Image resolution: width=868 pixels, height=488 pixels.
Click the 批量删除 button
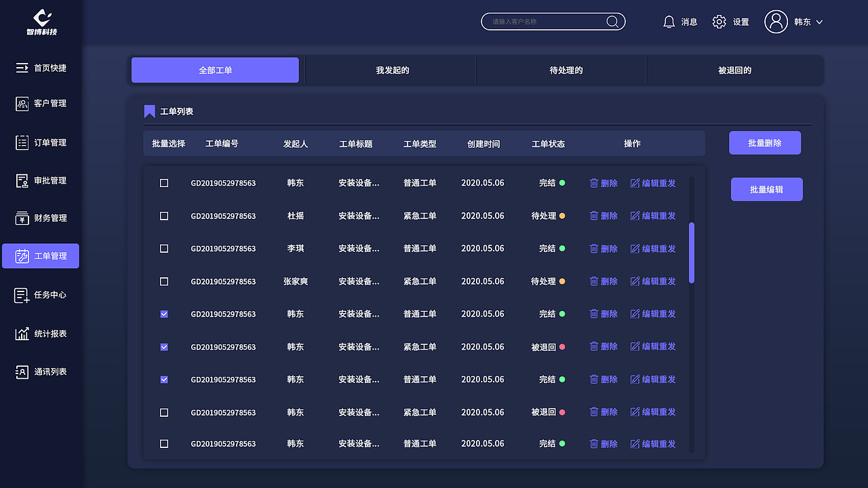click(x=765, y=142)
